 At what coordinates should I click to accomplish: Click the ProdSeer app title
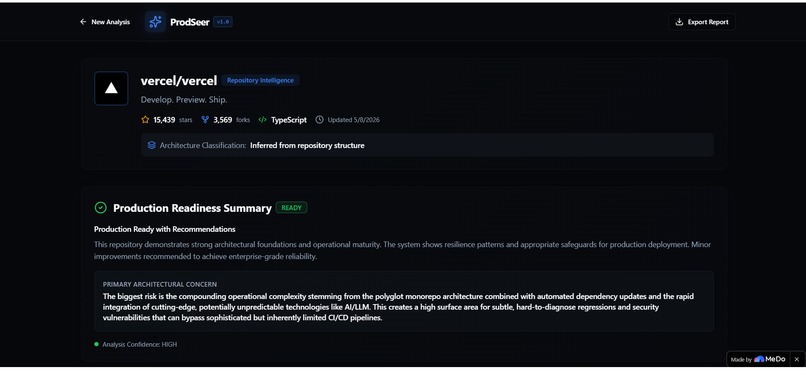(x=190, y=22)
